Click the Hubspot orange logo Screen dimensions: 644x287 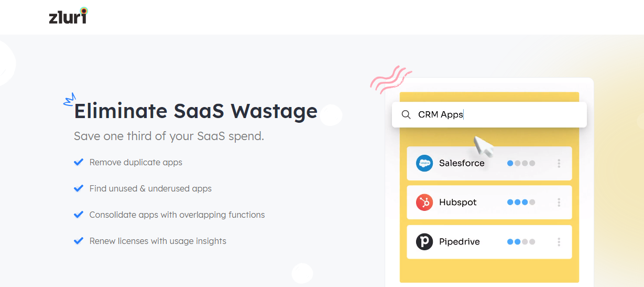point(424,203)
